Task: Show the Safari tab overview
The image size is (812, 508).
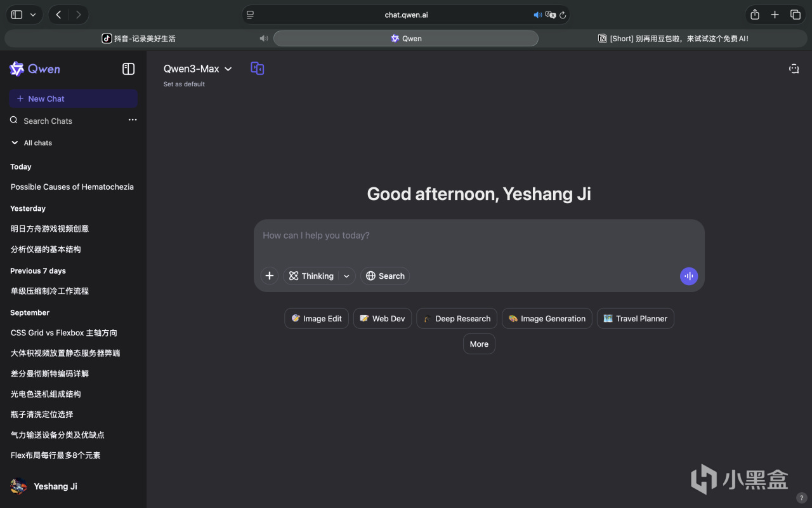Action: tap(795, 15)
